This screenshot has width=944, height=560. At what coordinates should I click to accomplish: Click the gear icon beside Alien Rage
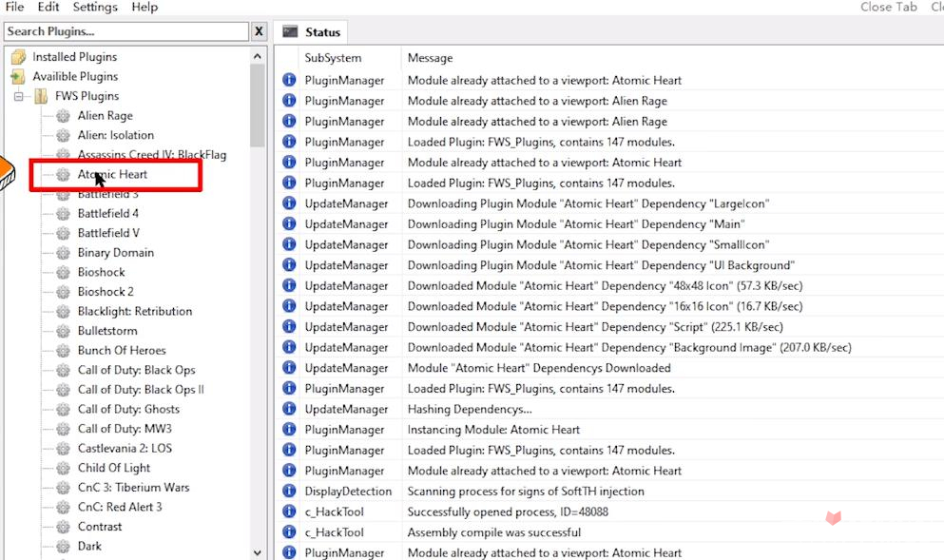pos(63,116)
